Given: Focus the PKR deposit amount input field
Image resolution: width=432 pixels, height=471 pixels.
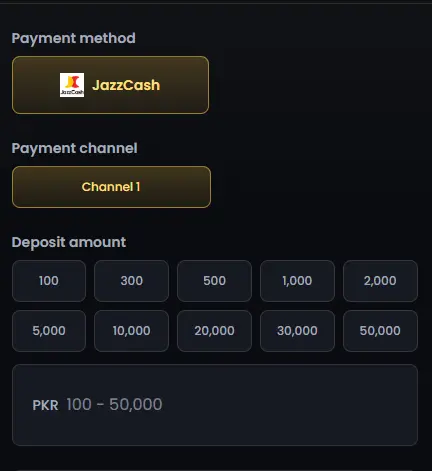Looking at the screenshot, I should pos(215,405).
